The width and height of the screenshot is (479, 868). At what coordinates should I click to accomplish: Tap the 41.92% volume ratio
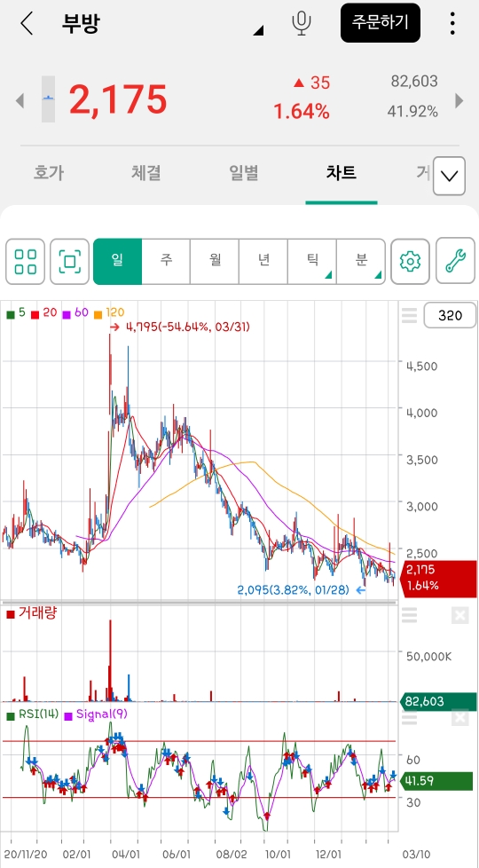(x=412, y=112)
